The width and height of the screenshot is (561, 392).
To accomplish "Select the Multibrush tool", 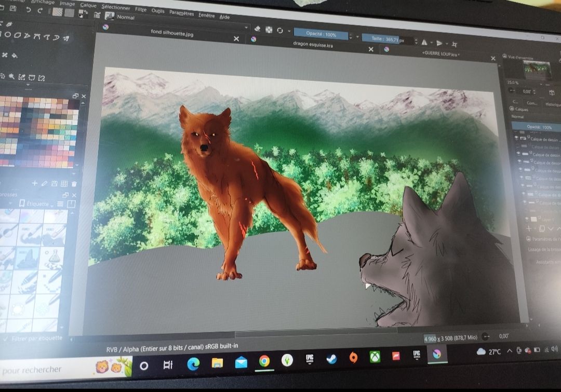I will coord(66,38).
